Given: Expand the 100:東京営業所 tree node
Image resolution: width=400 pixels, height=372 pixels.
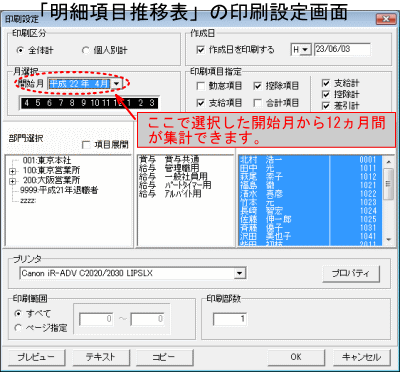Looking at the screenshot, I should (13, 171).
